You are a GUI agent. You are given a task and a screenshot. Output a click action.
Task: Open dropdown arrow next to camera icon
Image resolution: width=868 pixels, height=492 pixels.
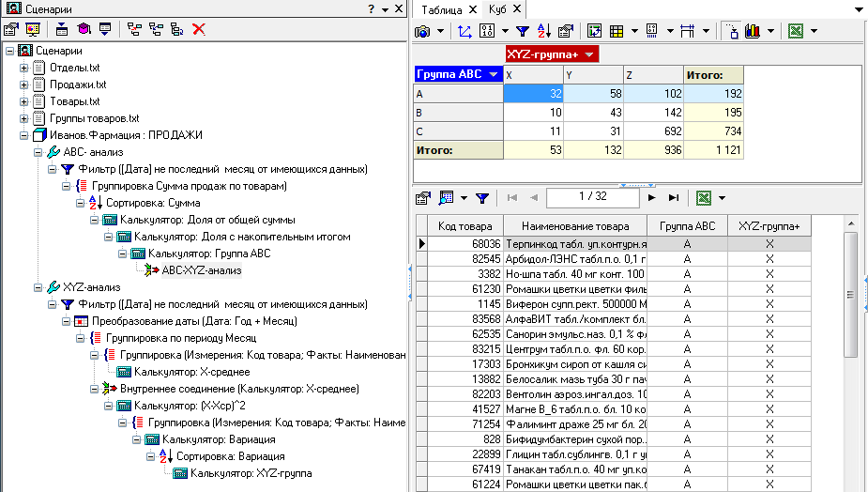pos(441,31)
